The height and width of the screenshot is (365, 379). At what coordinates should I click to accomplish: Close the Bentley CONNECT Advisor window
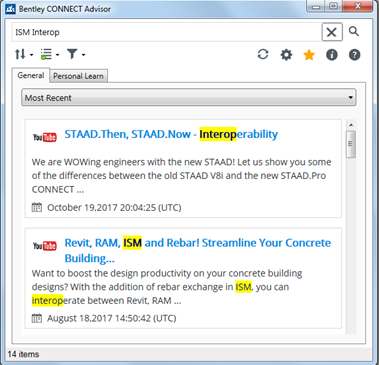point(357,7)
